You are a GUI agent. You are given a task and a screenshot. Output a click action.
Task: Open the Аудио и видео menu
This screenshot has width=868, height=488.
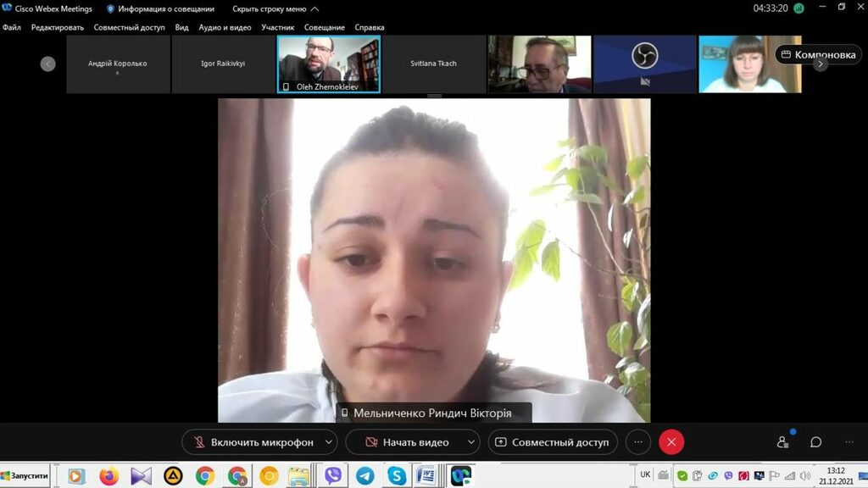click(x=225, y=27)
